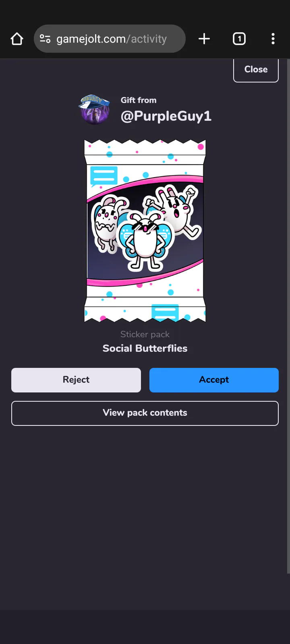Open site info icon in address bar

45,39
